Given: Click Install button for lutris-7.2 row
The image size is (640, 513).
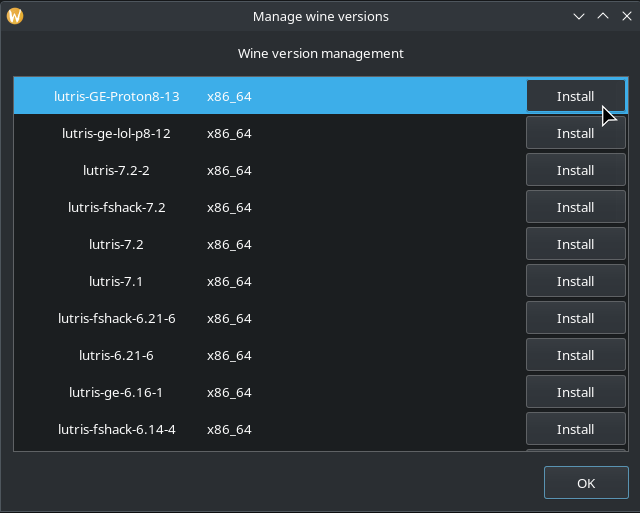Looking at the screenshot, I should coord(576,244).
